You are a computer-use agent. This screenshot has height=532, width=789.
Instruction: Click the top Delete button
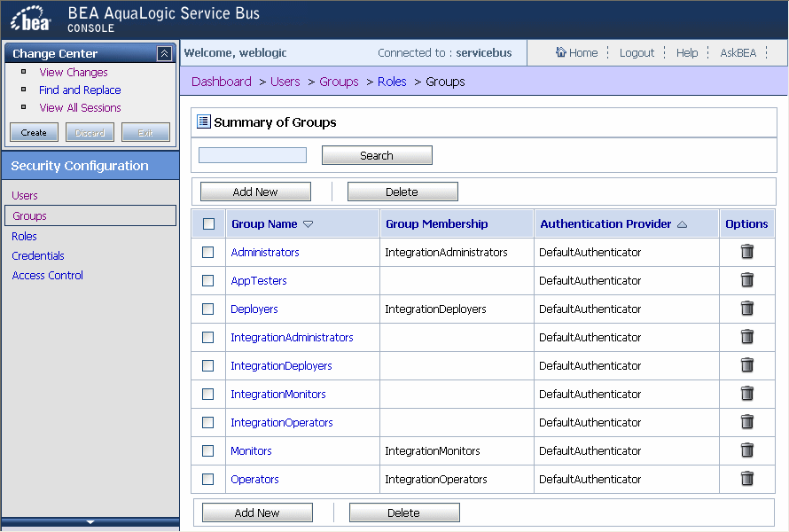click(402, 192)
